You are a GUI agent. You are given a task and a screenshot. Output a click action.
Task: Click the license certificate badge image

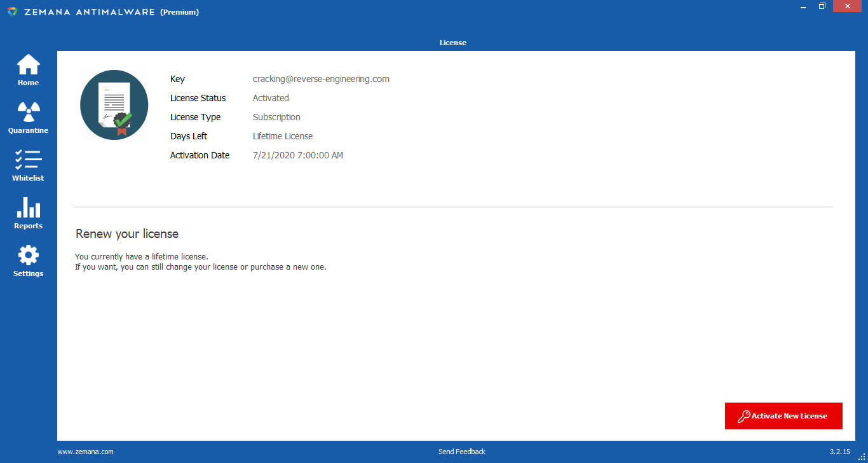pos(114,105)
